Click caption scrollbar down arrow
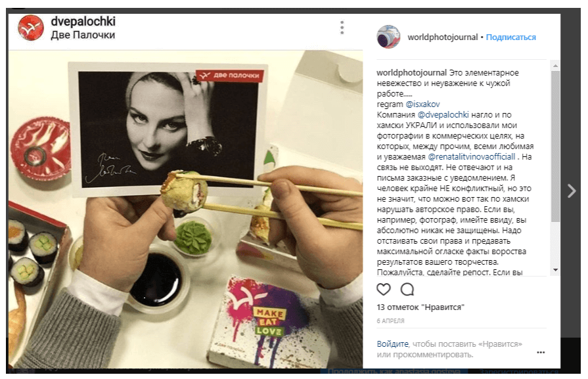The height and width of the screenshot is (379, 588). tap(555, 270)
